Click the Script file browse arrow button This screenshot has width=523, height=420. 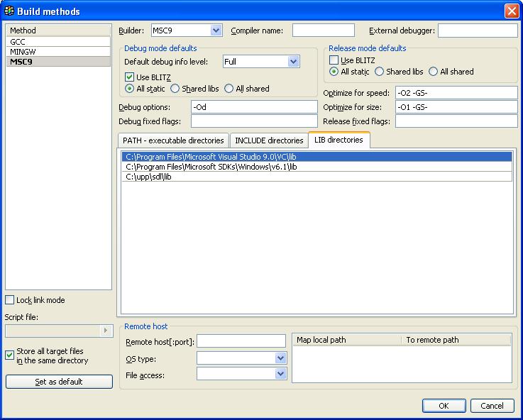coord(106,331)
